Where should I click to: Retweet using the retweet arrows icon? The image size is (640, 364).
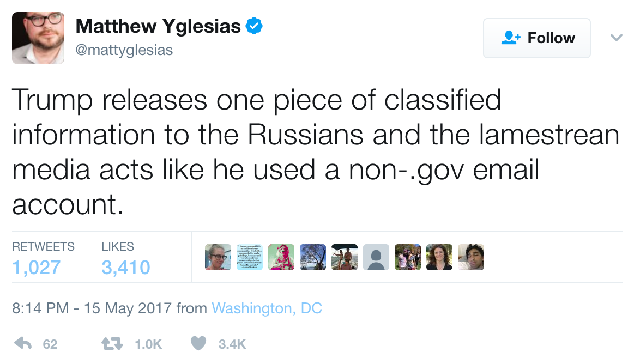[x=111, y=343]
